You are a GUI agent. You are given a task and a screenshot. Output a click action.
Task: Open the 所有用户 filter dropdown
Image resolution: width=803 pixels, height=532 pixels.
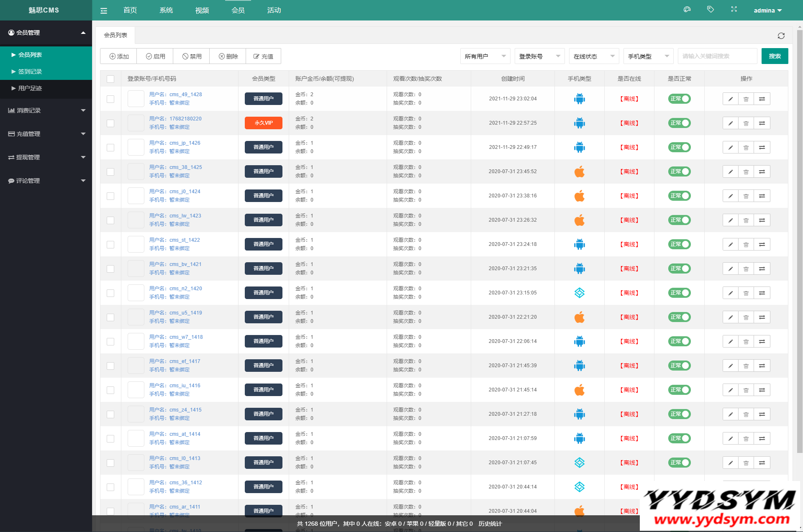pyautogui.click(x=485, y=56)
